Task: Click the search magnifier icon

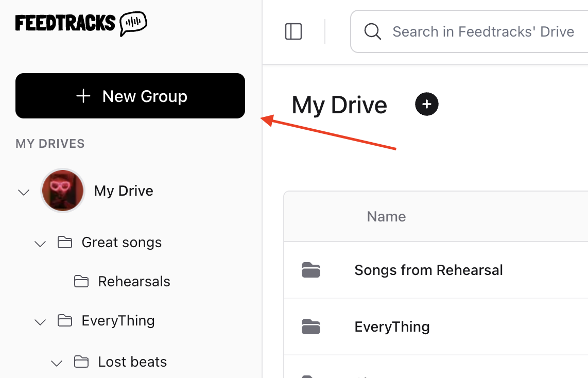Action: (372, 31)
